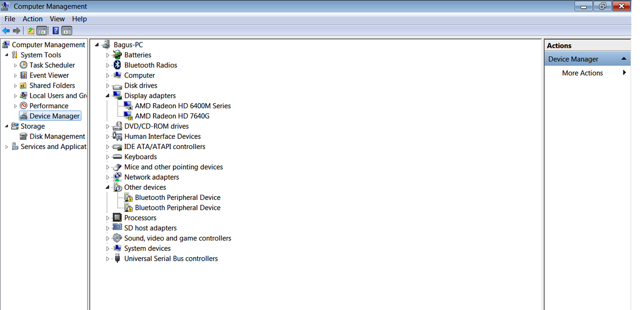
Task: Click the Bluetooth Radios icon
Action: [117, 65]
